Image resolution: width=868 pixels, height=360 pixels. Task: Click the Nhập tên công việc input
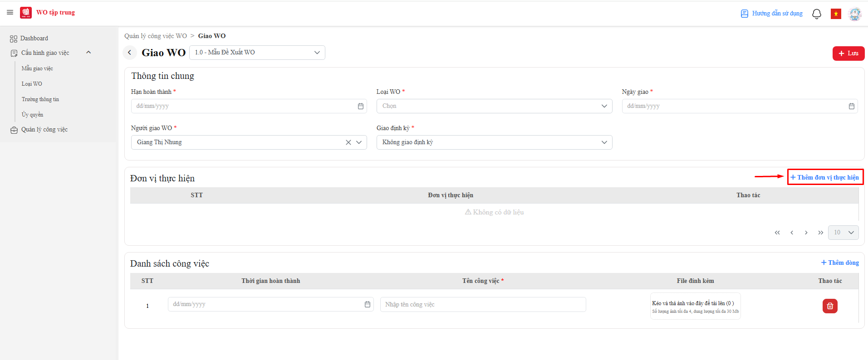tap(483, 305)
